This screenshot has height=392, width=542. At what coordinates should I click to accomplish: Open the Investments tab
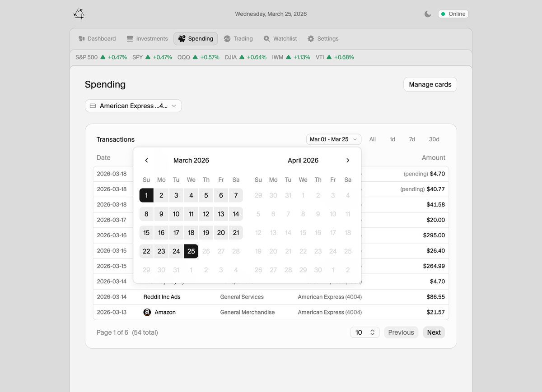147,39
